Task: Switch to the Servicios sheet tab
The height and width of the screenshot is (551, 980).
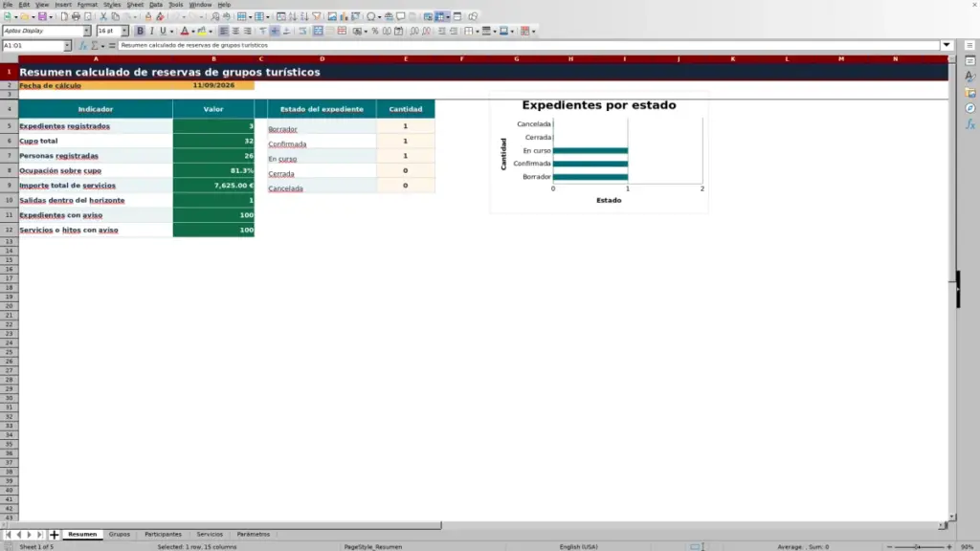Action: point(210,534)
